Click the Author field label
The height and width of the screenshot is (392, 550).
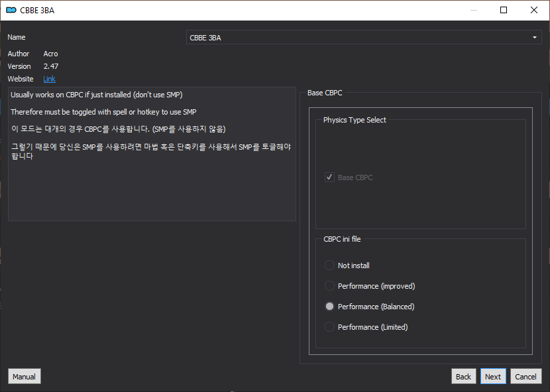(x=19, y=54)
